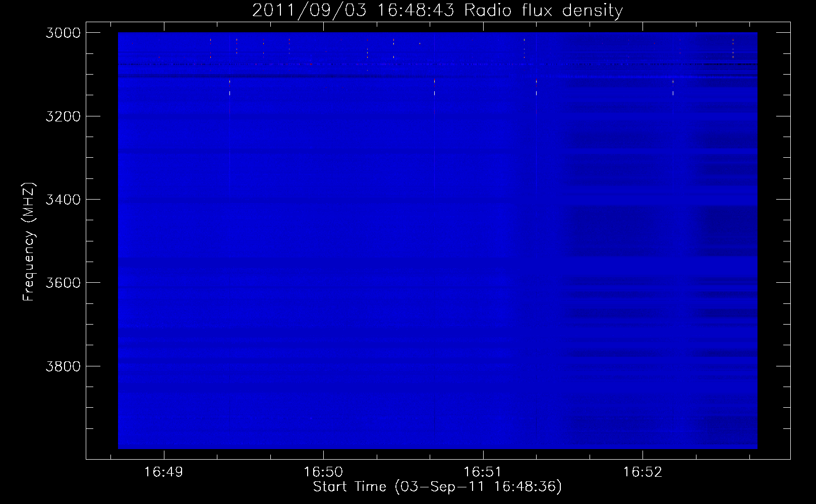Click the "Start Time (03-Sep-11 16:48:36)" label

tap(437, 487)
